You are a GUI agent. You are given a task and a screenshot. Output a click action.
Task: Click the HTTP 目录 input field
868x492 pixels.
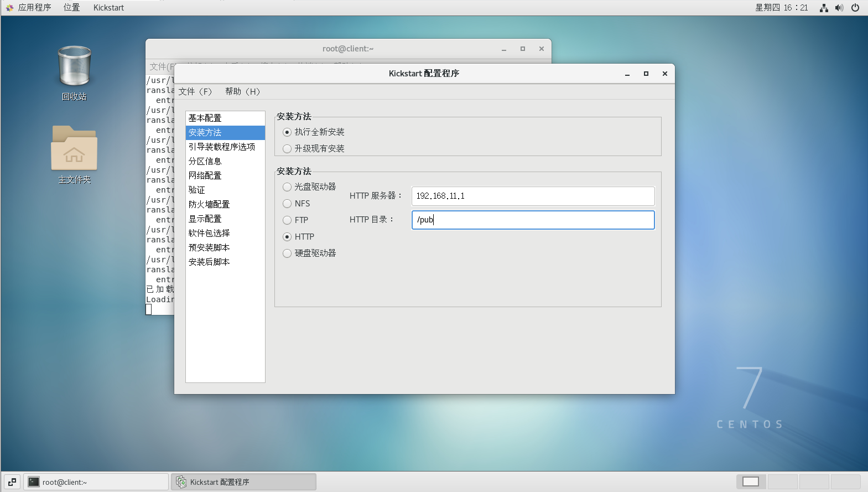coord(533,220)
